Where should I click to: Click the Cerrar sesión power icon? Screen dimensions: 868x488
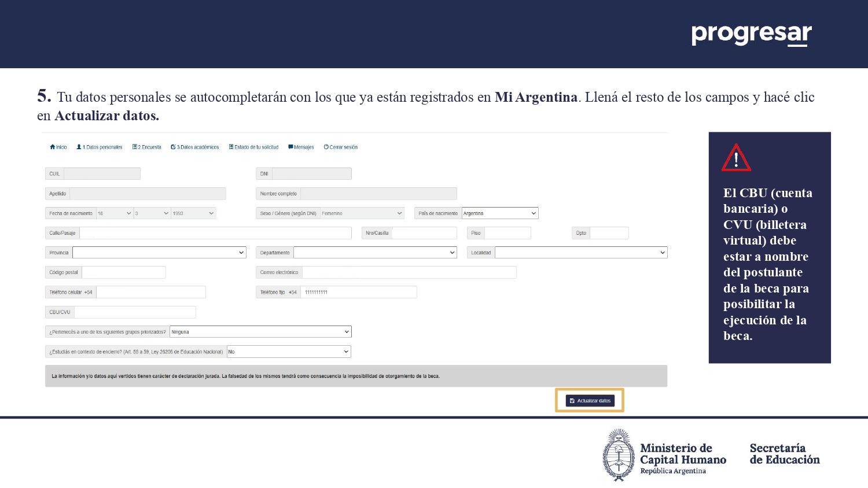tap(326, 147)
